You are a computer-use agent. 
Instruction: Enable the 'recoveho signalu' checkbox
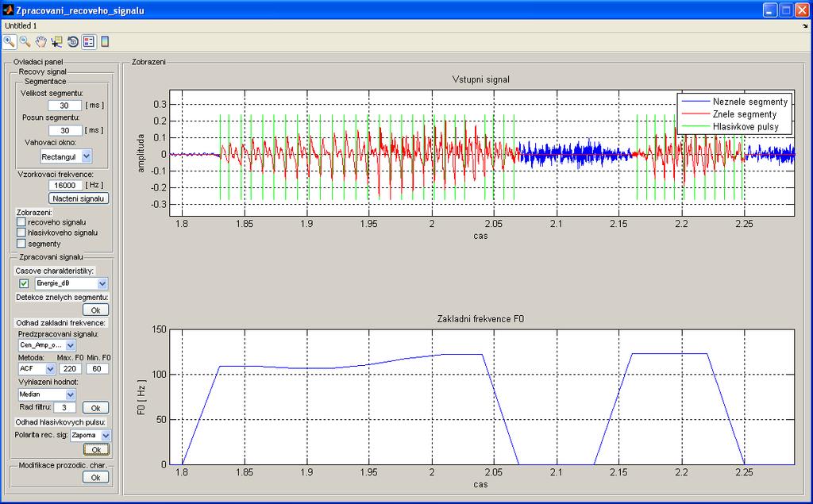tap(21, 222)
